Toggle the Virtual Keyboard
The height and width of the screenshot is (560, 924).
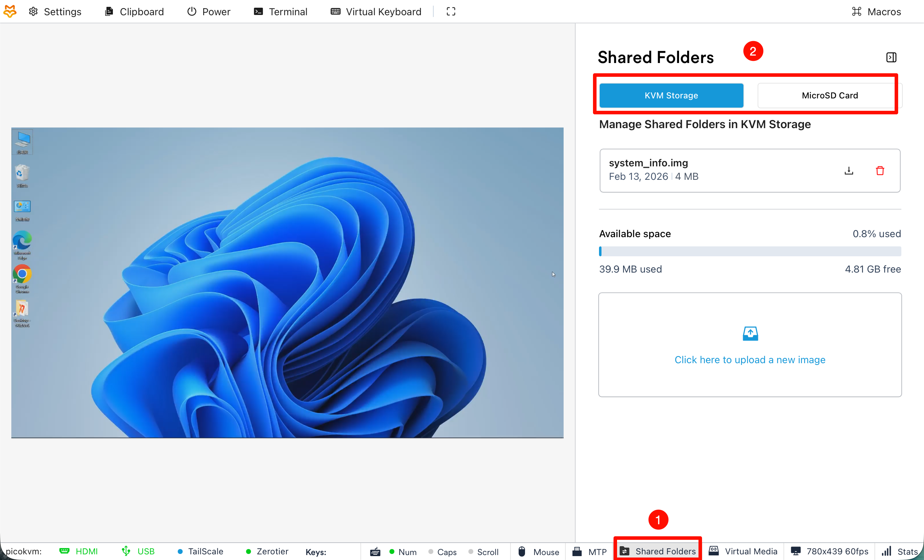[376, 12]
